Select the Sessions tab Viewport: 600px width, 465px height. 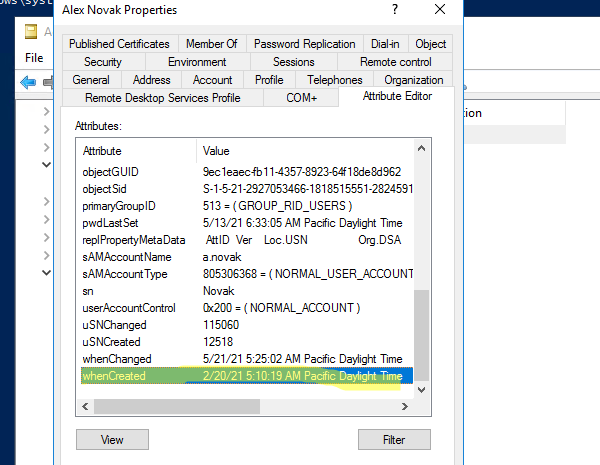pyautogui.click(x=293, y=62)
